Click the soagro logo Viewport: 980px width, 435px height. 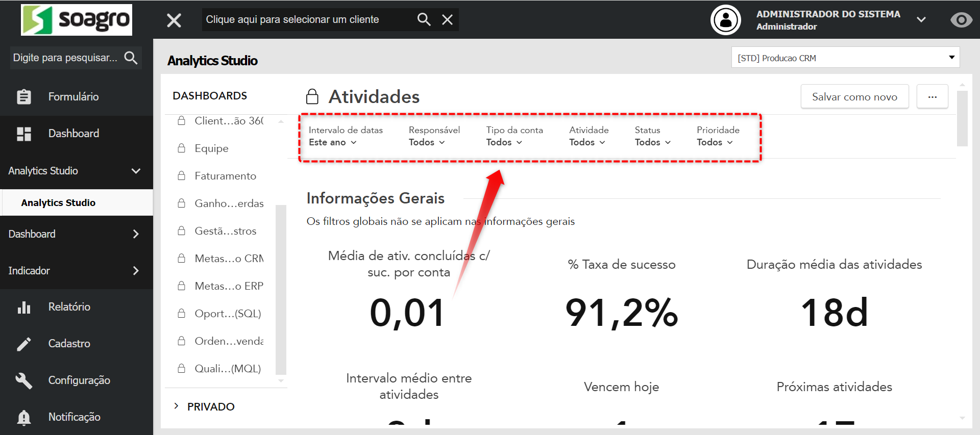tap(77, 20)
